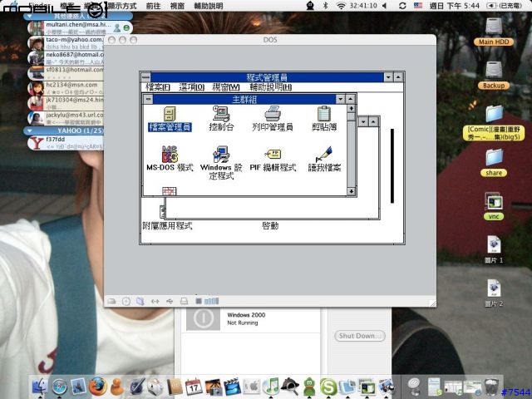The height and width of the screenshot is (399, 532).
Task: Collapse the YAHOO (1/25) group triangle
Action: (x=30, y=131)
